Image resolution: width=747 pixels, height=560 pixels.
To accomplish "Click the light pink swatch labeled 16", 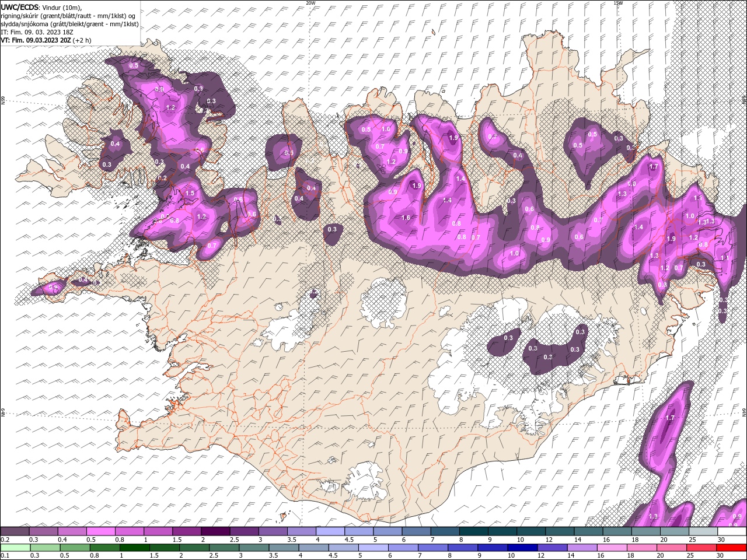I will [612, 548].
